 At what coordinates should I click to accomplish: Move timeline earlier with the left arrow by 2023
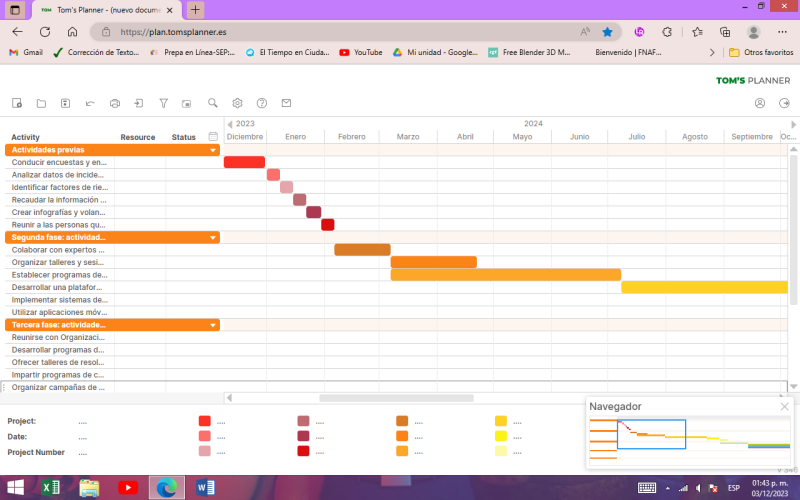point(230,124)
